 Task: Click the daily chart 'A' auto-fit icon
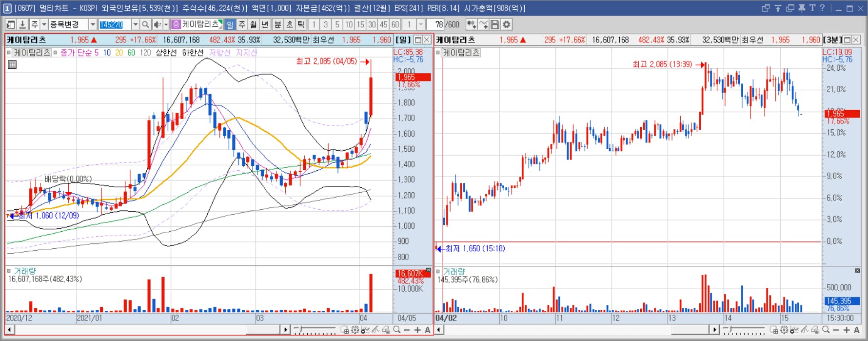click(x=428, y=330)
